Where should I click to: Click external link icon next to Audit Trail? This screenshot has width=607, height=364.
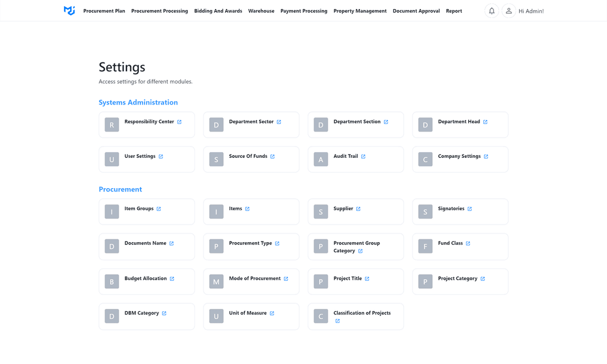363,157
